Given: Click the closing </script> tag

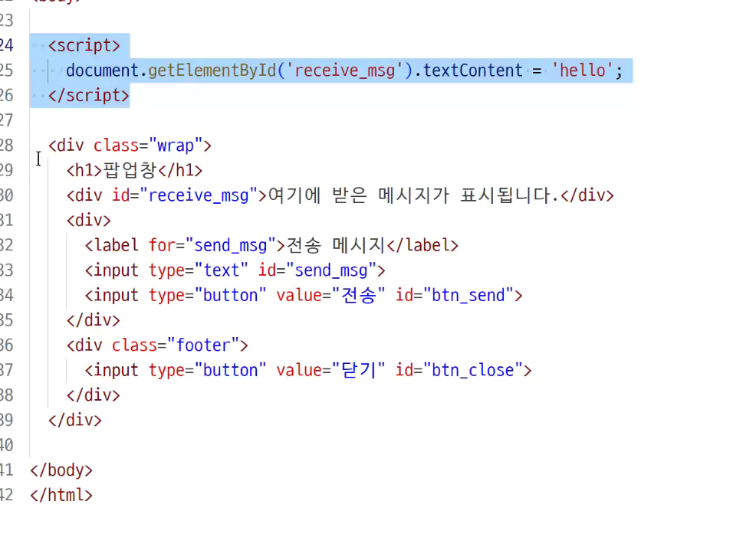Looking at the screenshot, I should click(89, 96).
